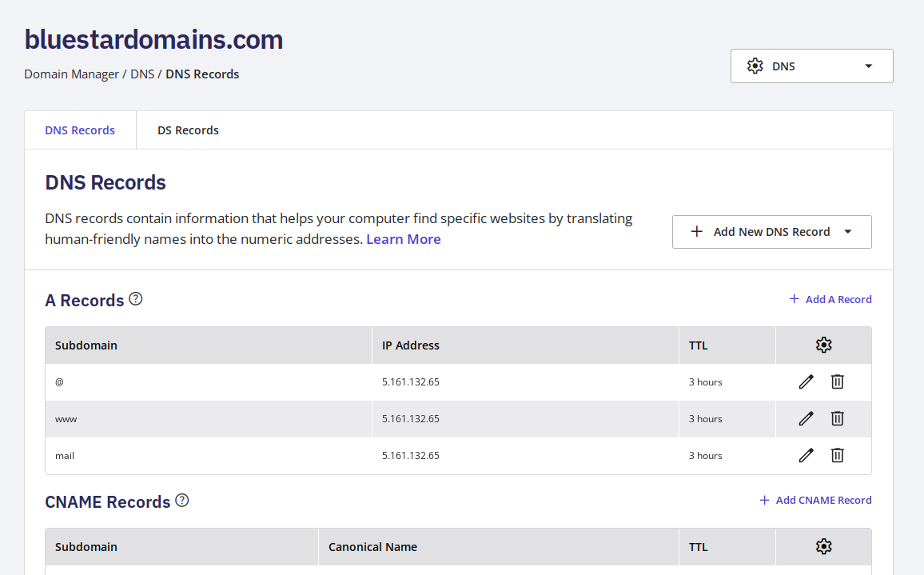
Task: Click the Add A Record link
Action: (x=830, y=299)
